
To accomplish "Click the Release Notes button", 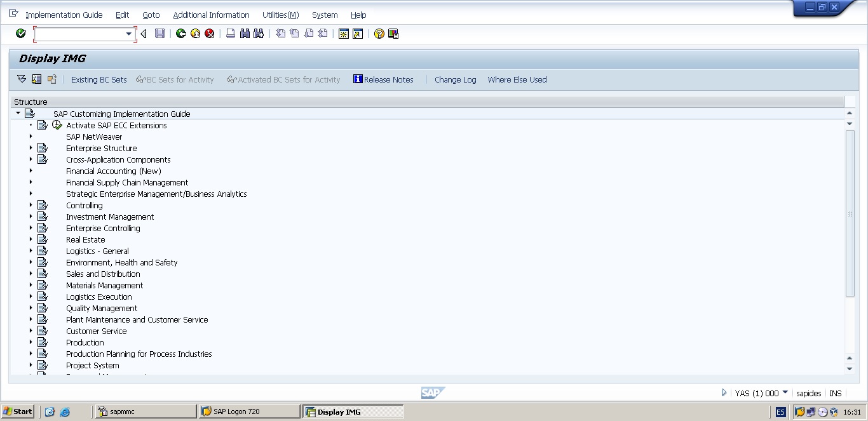I will [x=383, y=79].
